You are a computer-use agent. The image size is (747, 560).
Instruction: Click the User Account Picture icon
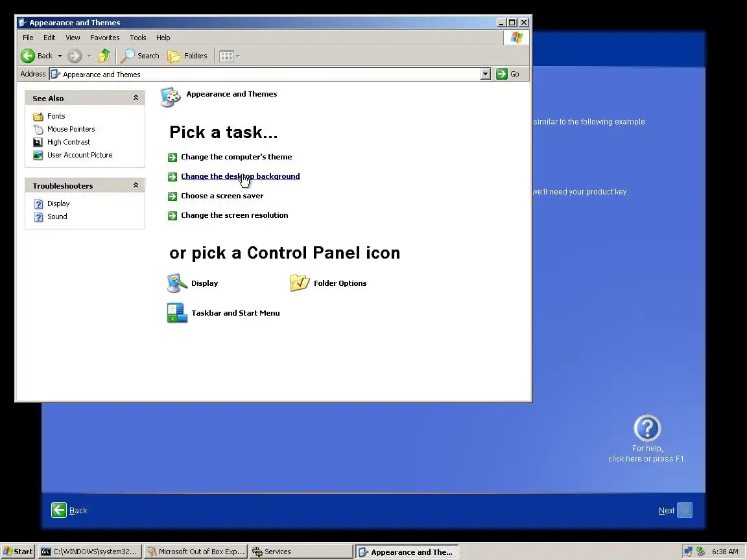coord(38,155)
